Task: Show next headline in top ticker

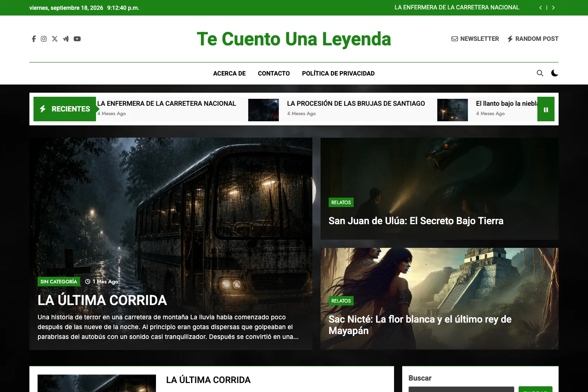Action: coord(553,8)
